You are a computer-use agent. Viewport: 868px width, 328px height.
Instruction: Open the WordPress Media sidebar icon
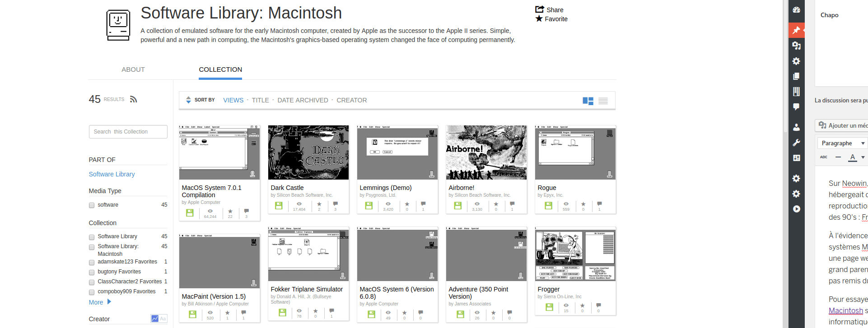click(x=797, y=46)
